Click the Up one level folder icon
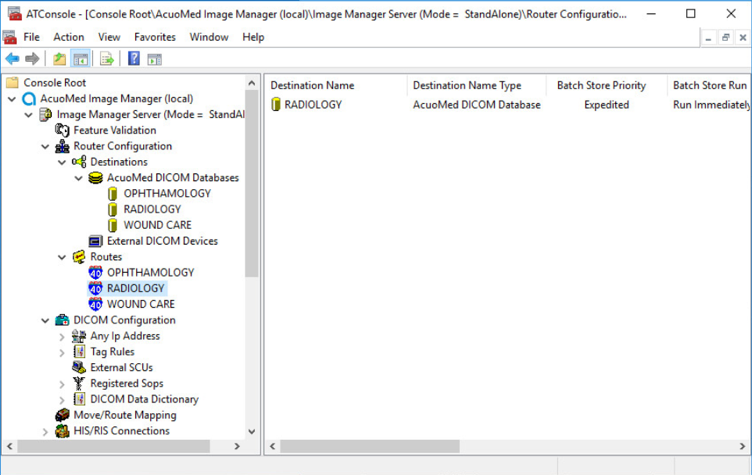This screenshot has width=752, height=475. (x=59, y=59)
